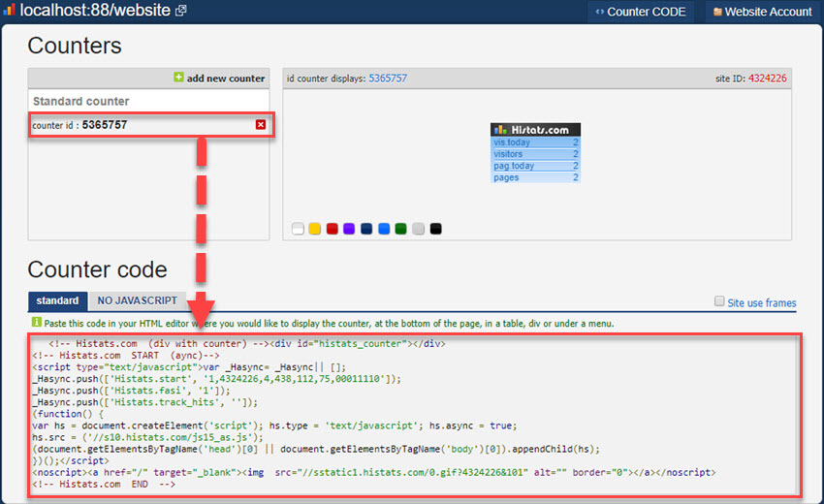The image size is (824, 504).
Task: Open Counter CODE menu
Action: coord(641,12)
